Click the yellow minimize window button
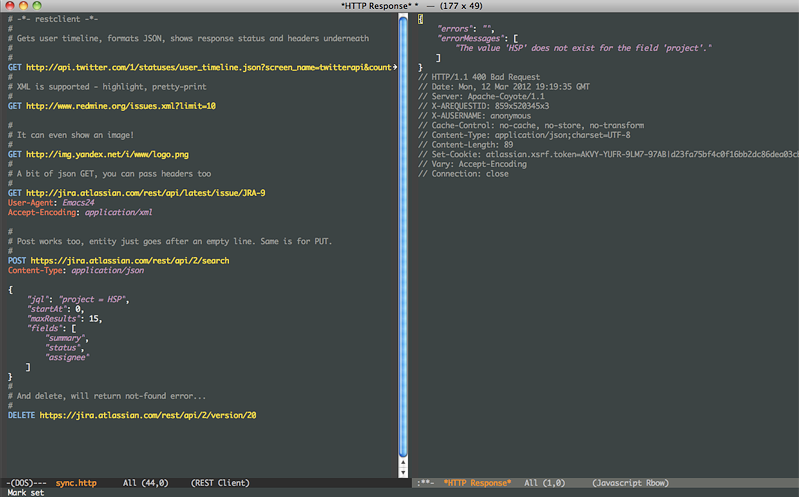Viewport: 799px width, 497px height. 23,6
